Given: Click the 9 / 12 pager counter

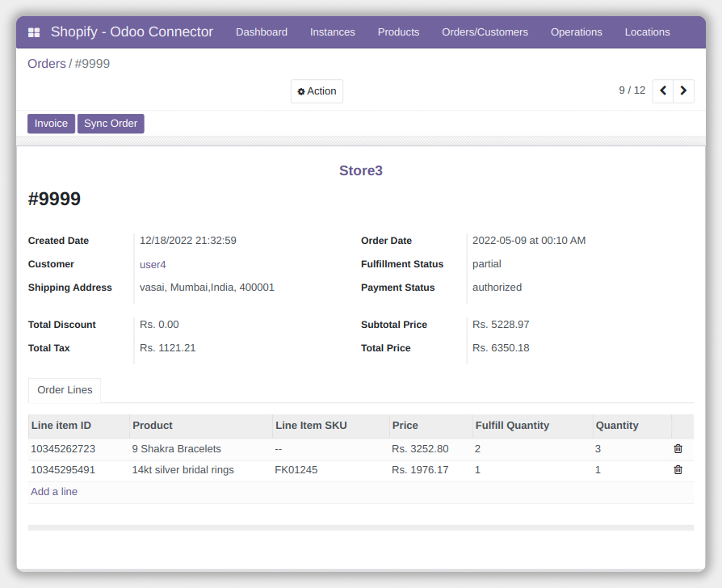Looking at the screenshot, I should [632, 90].
